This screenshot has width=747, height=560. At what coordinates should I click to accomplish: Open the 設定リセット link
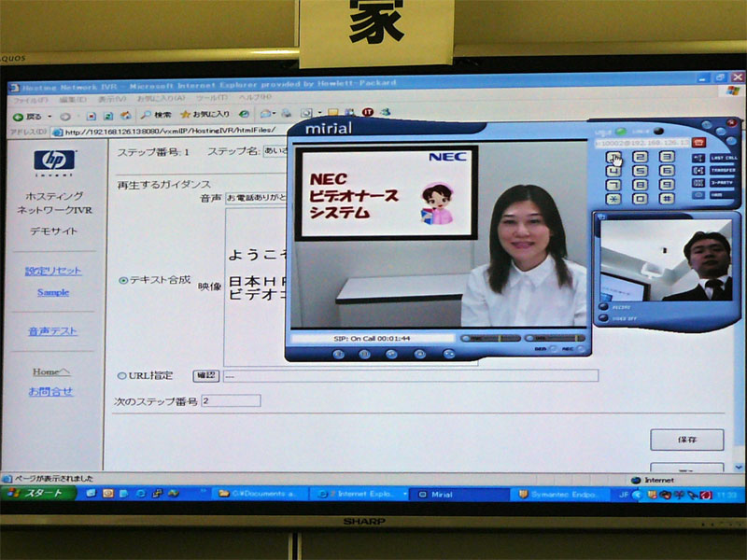tap(53, 271)
